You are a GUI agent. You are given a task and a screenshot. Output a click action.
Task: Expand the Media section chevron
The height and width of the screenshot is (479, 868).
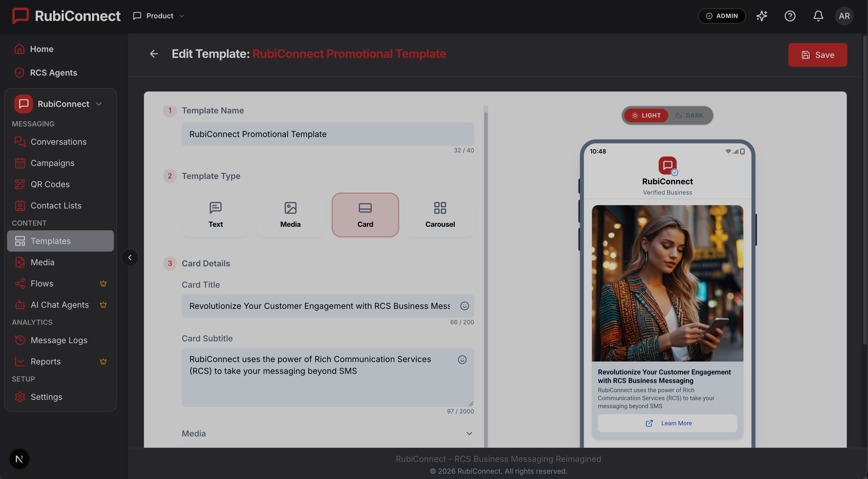469,434
